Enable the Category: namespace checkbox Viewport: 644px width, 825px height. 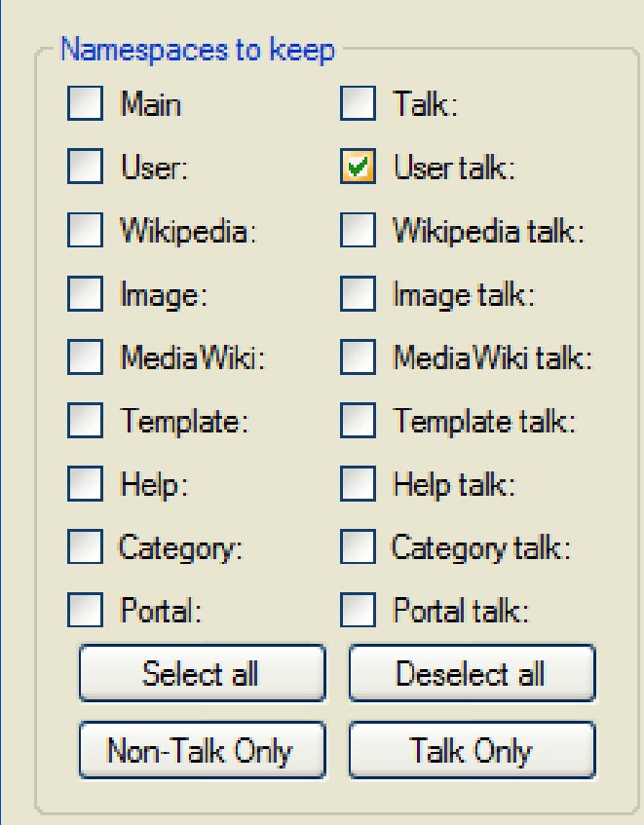coord(85,547)
